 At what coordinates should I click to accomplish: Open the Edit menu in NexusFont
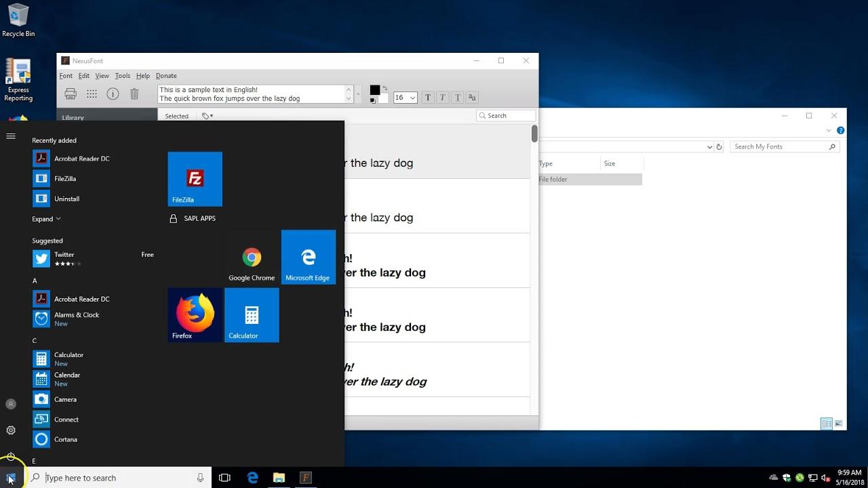[83, 76]
